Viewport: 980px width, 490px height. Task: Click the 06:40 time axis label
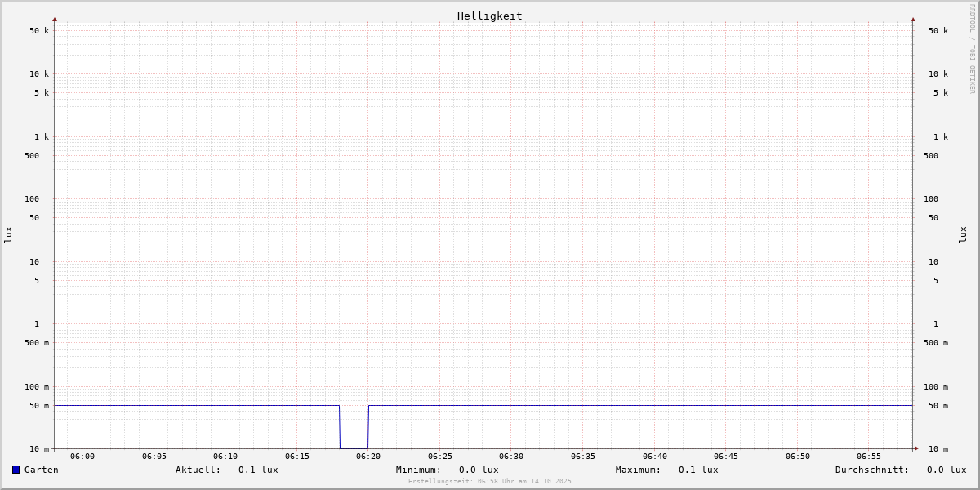click(x=655, y=457)
